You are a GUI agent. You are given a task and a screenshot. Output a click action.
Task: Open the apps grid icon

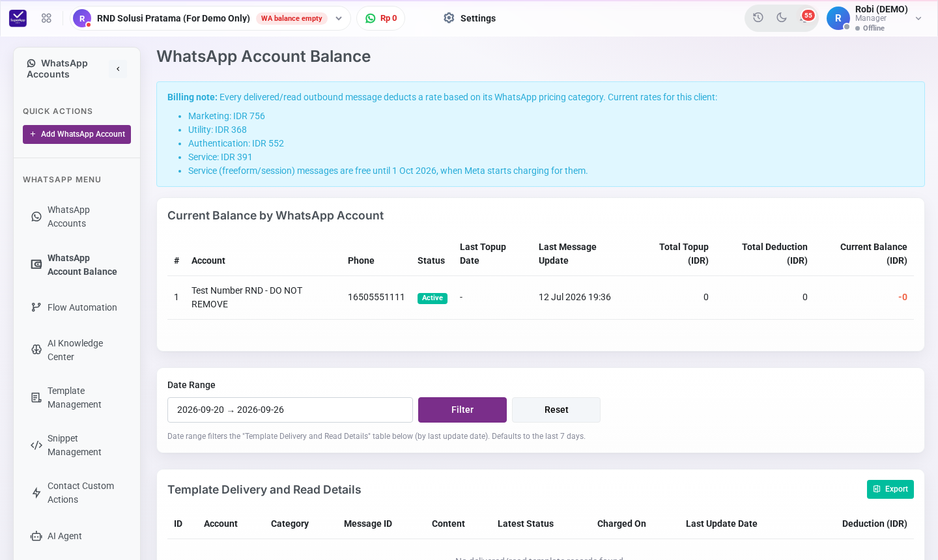[46, 18]
